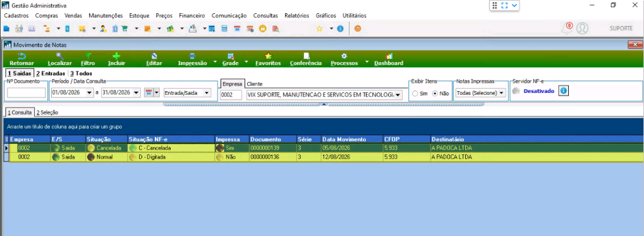Viewport: 644px width, 236px height.
Task: Open the Conferência tool
Action: point(306,59)
